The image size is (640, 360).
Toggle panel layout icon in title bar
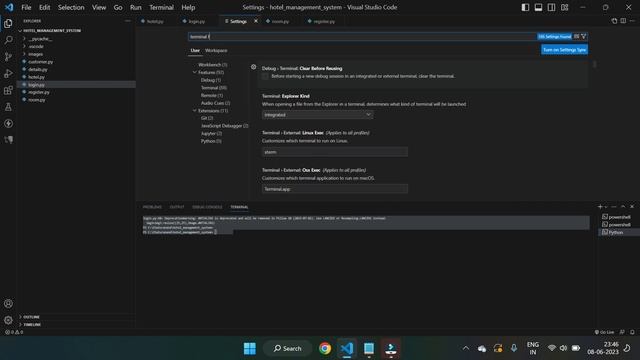click(538, 7)
